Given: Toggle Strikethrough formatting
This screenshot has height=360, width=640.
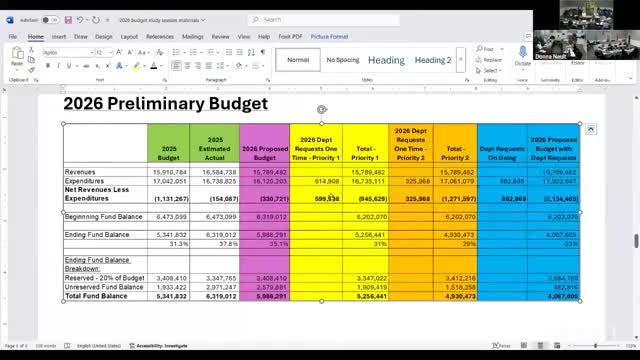Looking at the screenshot, I should click(x=86, y=66).
